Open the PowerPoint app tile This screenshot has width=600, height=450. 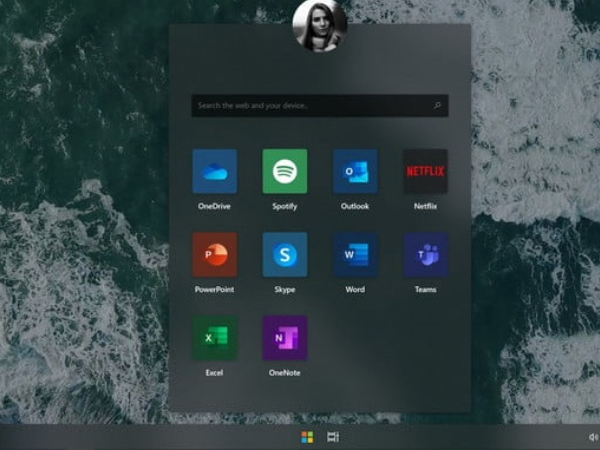click(214, 254)
